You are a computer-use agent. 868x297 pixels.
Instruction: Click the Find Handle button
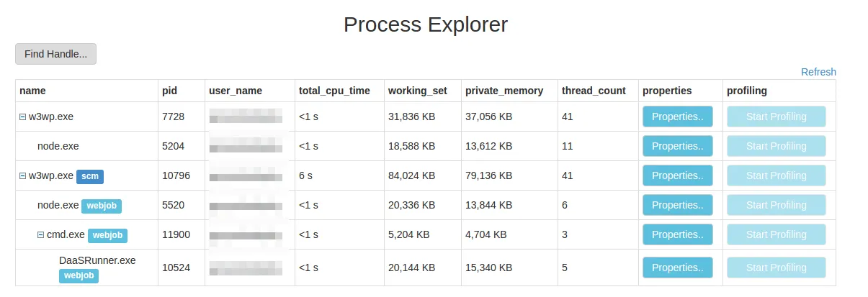click(55, 54)
